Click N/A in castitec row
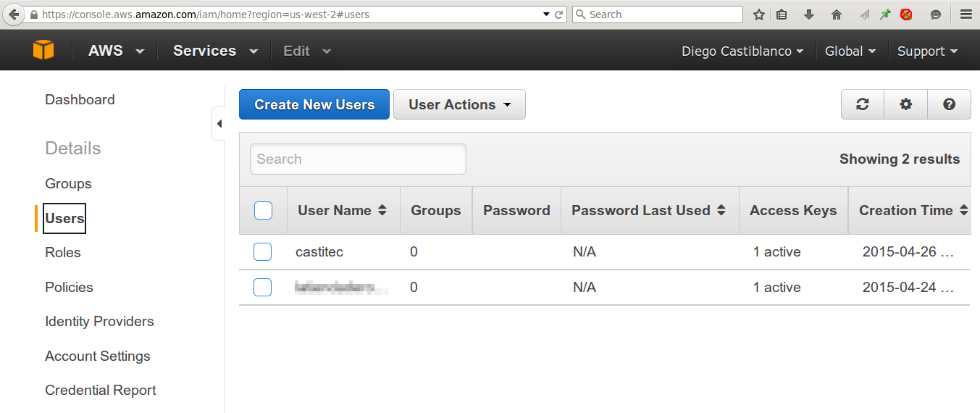Image resolution: width=980 pixels, height=413 pixels. click(585, 252)
